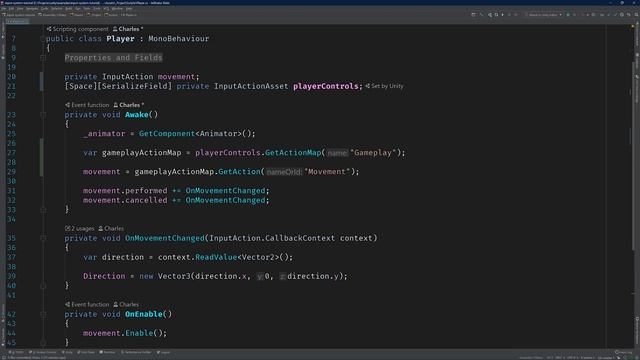Click the Event Log button in status bar
Image resolution: width=640 pixels, height=360 pixels.
623,352
